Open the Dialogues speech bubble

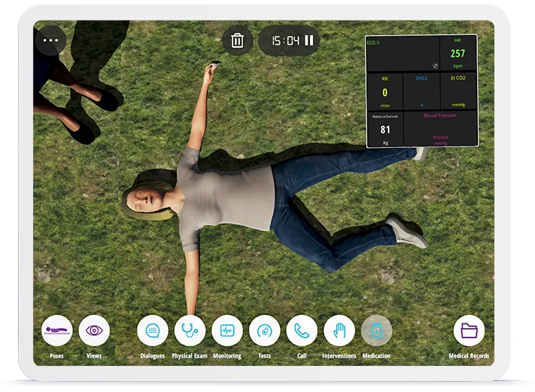153,330
